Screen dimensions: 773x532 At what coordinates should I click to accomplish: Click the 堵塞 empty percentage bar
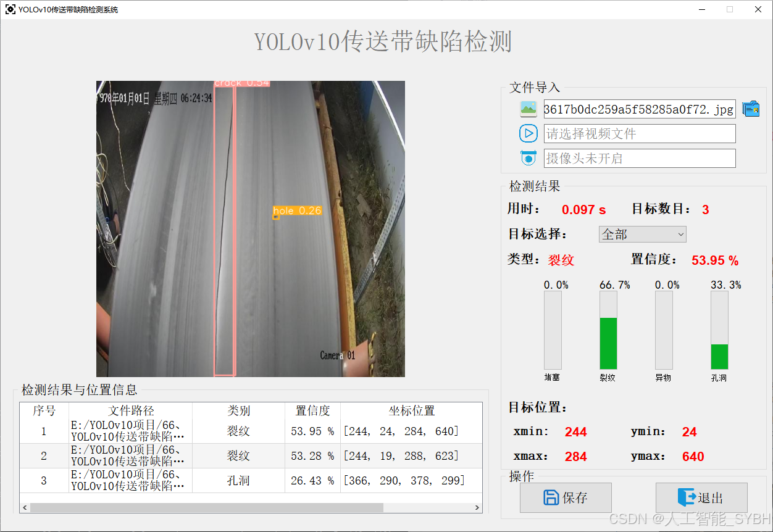[553, 330]
